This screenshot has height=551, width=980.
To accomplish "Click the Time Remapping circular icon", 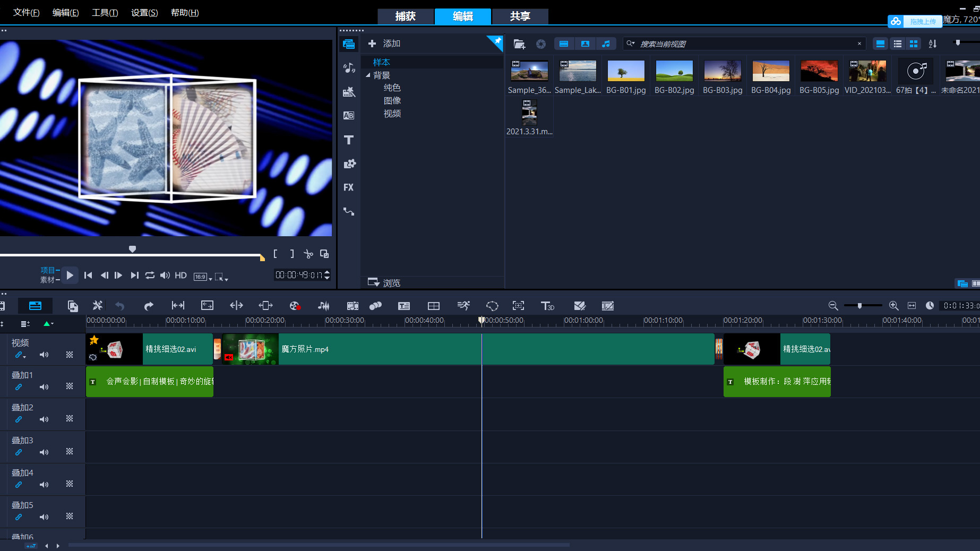I will tap(492, 306).
